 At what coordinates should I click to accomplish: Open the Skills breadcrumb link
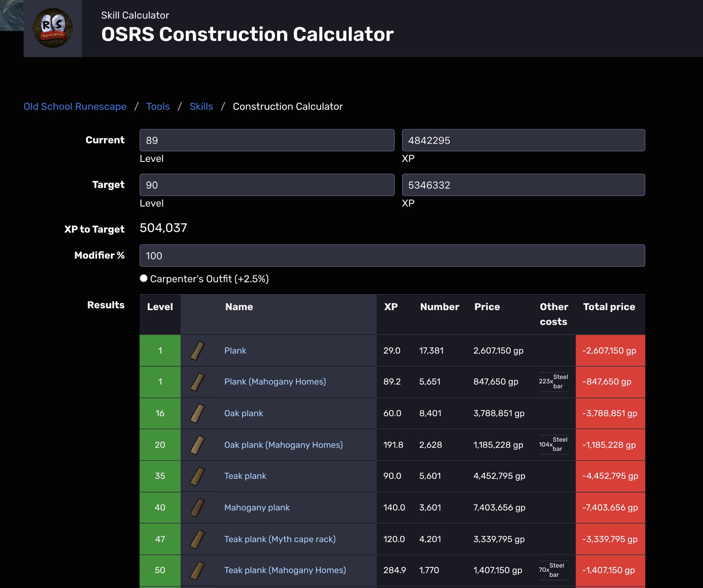point(201,106)
